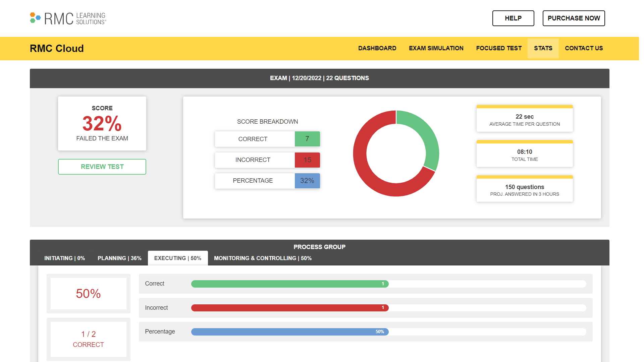Click the 50% executing score box
This screenshot has width=644, height=362.
pyautogui.click(x=88, y=294)
